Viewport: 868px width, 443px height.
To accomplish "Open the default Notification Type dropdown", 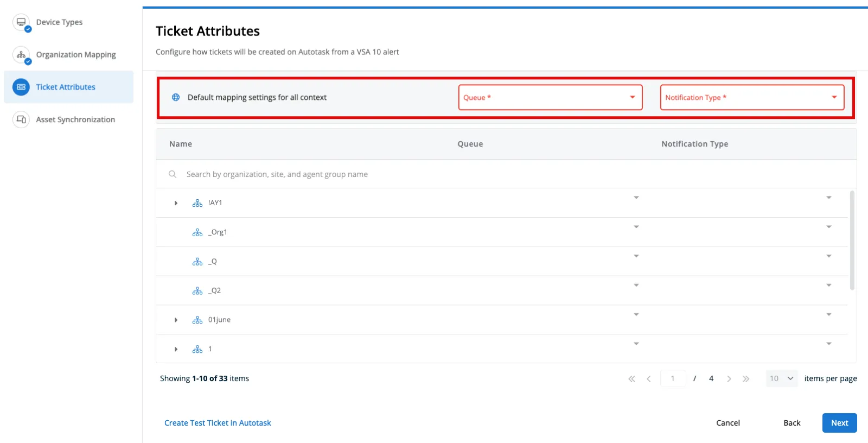I will (752, 98).
